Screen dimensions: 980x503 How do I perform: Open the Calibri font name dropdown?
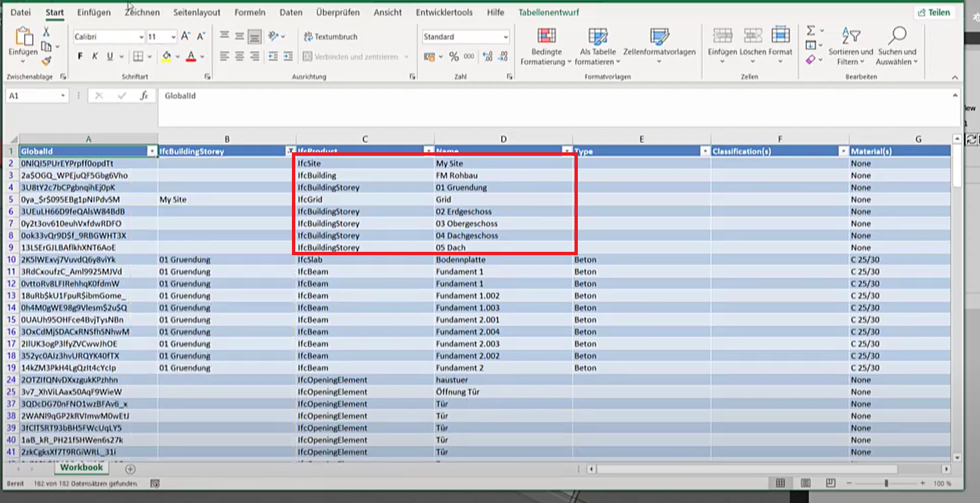[x=141, y=37]
